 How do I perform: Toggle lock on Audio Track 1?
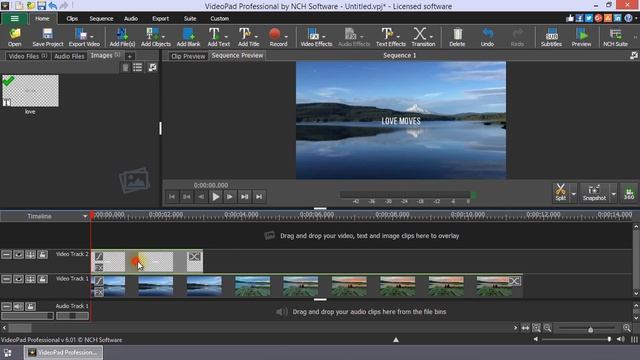tap(31, 307)
